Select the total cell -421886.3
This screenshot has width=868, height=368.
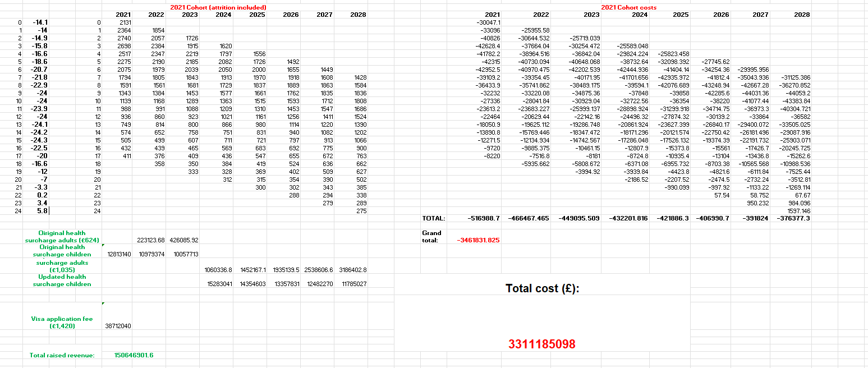click(673, 218)
